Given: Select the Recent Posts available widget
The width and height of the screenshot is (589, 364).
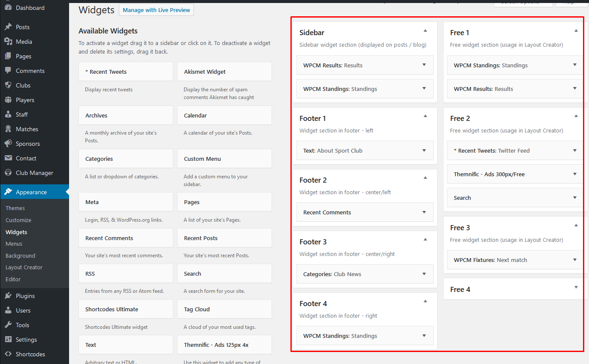Looking at the screenshot, I should click(x=224, y=238).
